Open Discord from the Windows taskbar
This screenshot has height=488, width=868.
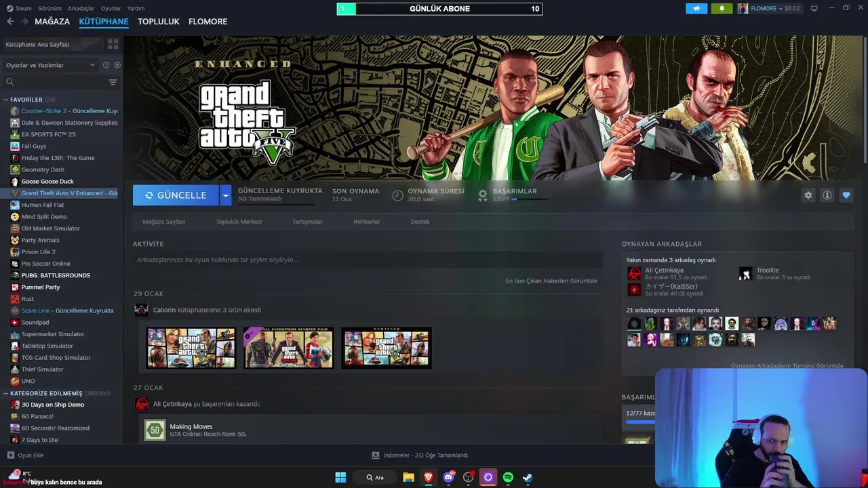(448, 477)
